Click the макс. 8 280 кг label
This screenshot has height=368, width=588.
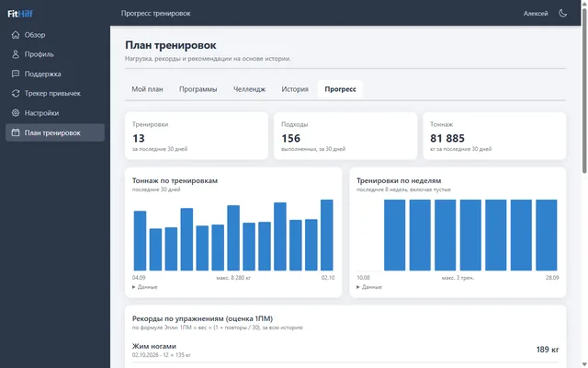click(x=233, y=278)
